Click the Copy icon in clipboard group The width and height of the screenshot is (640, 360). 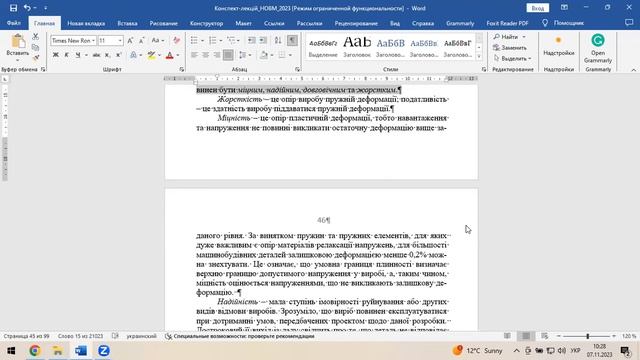(36, 47)
